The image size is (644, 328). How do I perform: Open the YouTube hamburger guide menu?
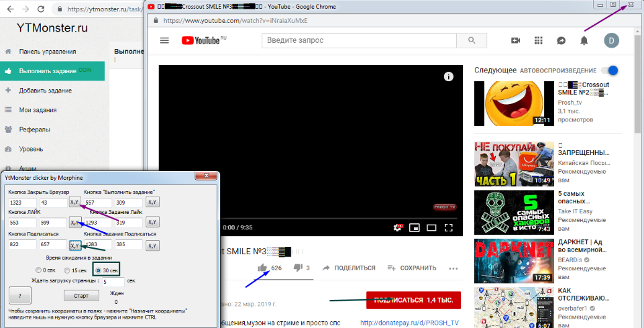[x=165, y=40]
